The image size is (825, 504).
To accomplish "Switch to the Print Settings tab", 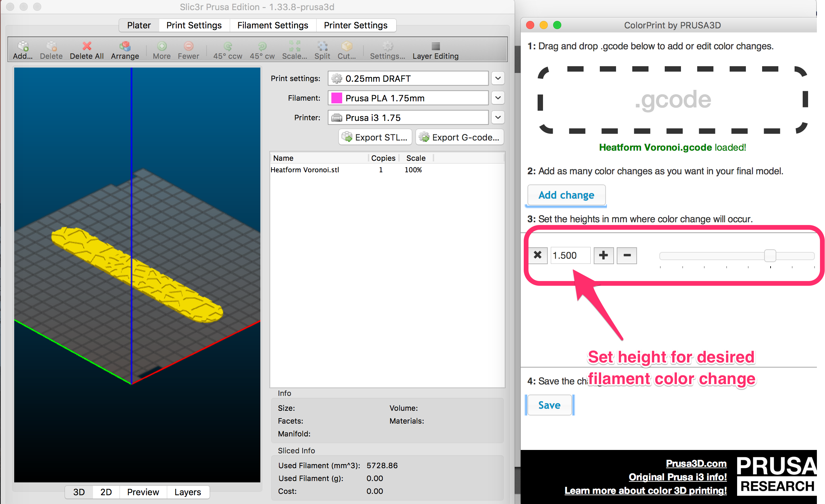I will [x=194, y=25].
